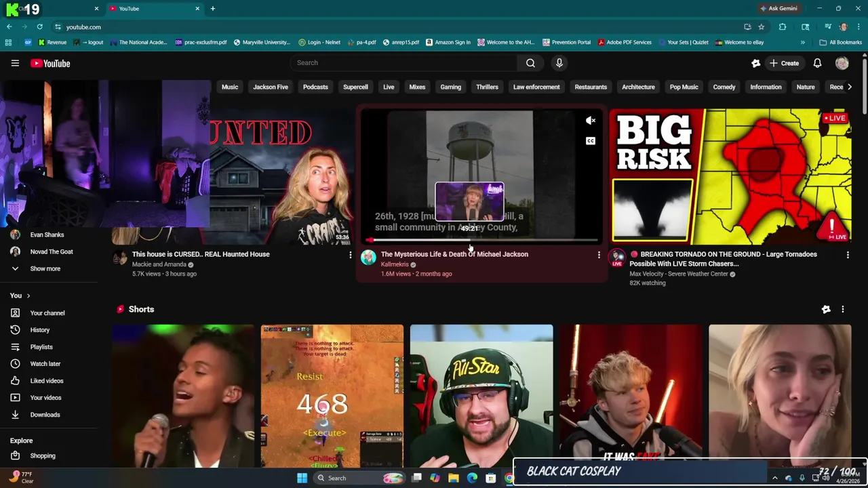This screenshot has width=868, height=488.
Task: Click the Create button
Action: pyautogui.click(x=784, y=63)
